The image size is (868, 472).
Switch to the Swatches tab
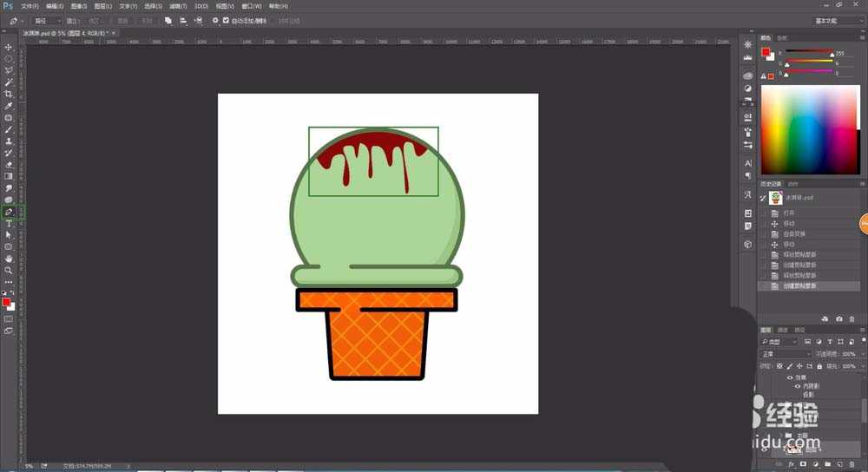click(x=782, y=37)
